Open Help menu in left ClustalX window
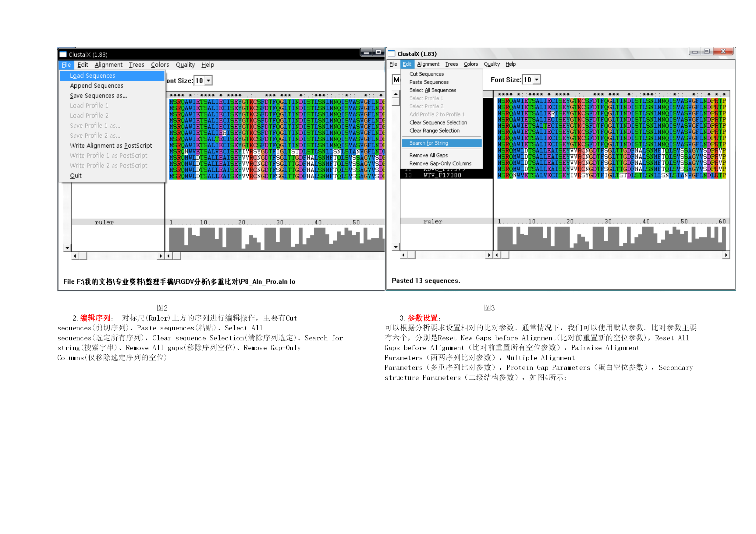This screenshot has width=756, height=534. (x=208, y=65)
